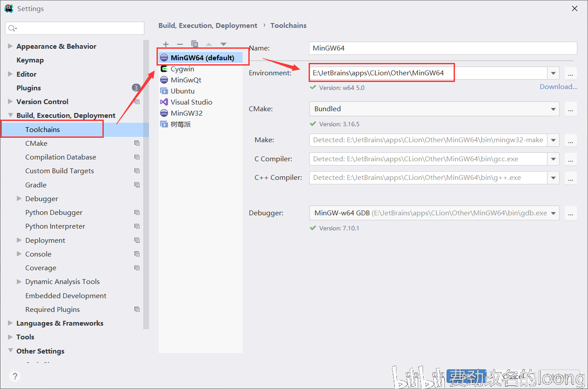Viewport: 588px width, 389px height.
Task: Open Python Debugger settings
Action: pos(54,213)
